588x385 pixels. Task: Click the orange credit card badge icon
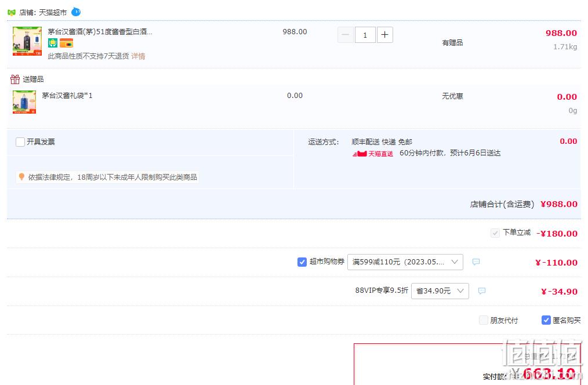pos(66,43)
